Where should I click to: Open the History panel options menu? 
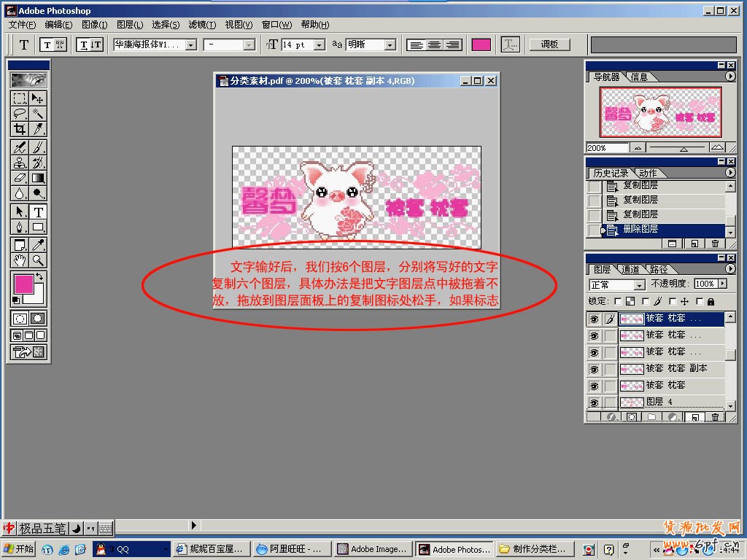[729, 172]
